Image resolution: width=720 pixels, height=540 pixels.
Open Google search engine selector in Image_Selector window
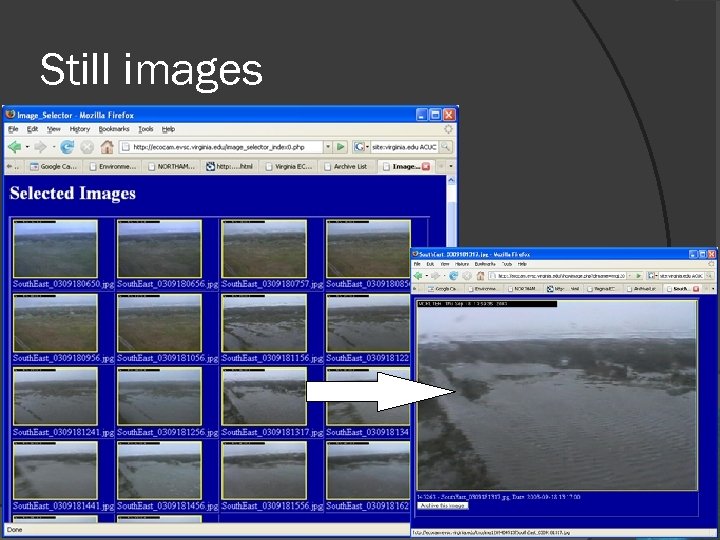(x=361, y=147)
